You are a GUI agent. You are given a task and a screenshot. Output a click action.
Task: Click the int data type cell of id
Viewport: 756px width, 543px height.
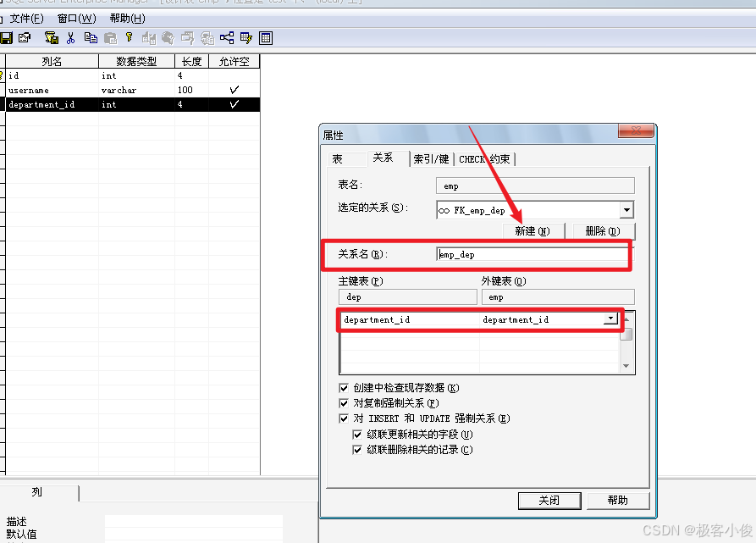136,75
